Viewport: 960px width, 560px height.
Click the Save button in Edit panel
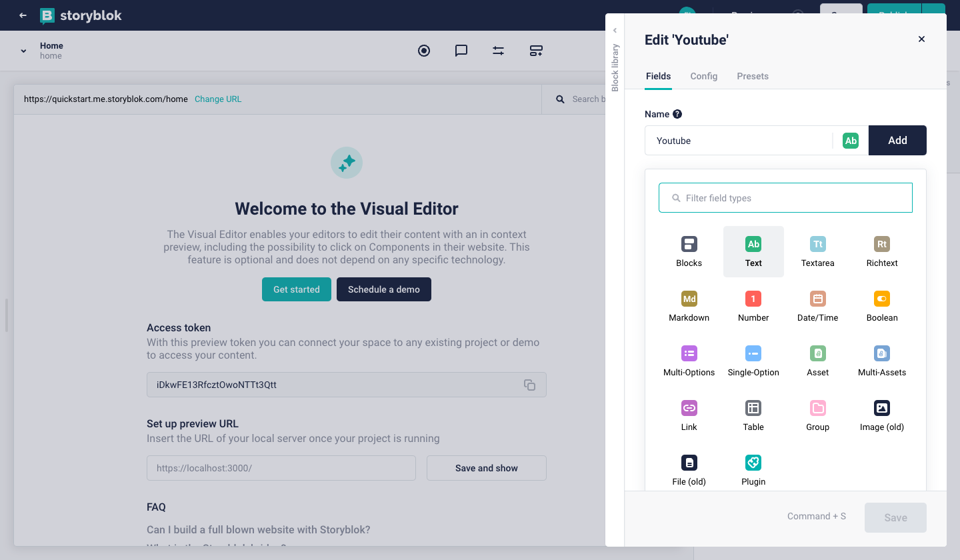(x=895, y=517)
